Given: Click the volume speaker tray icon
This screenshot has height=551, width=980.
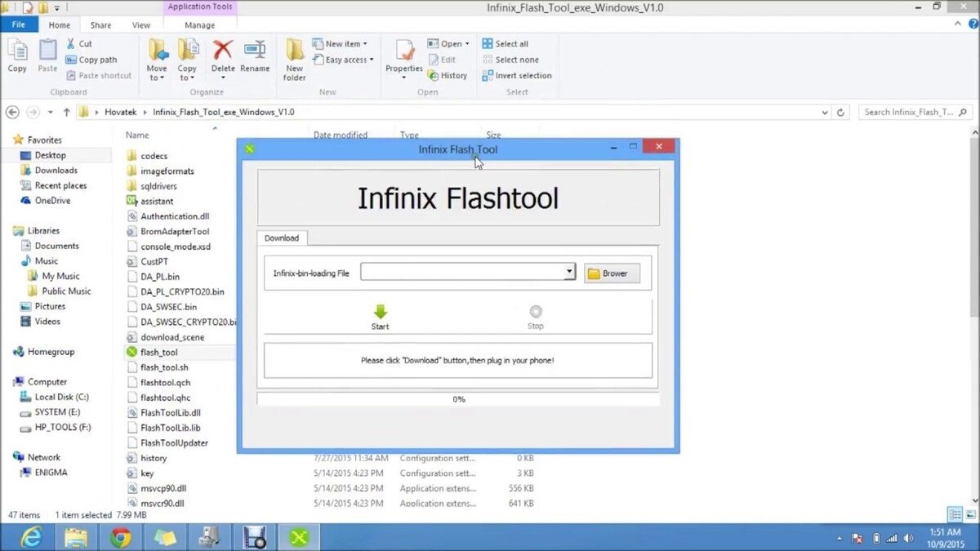Looking at the screenshot, I should pos(909,538).
